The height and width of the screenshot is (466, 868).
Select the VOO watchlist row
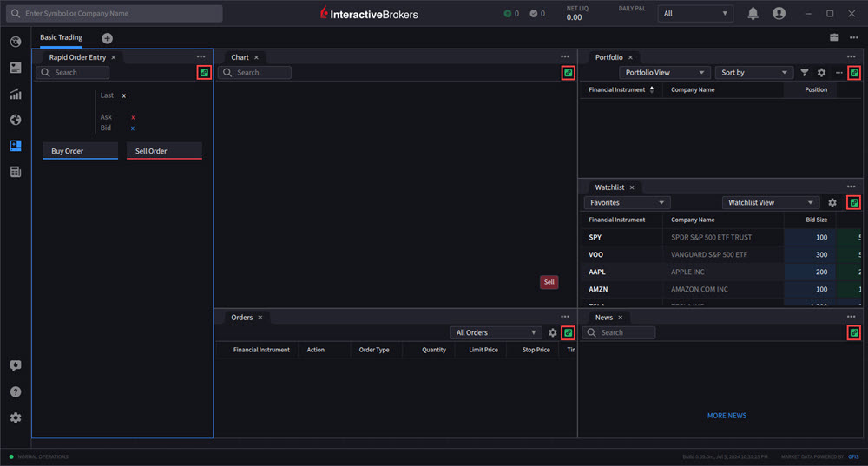(721, 254)
